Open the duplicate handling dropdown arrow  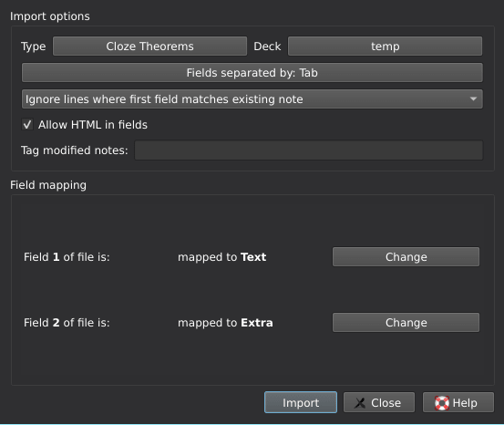click(473, 99)
